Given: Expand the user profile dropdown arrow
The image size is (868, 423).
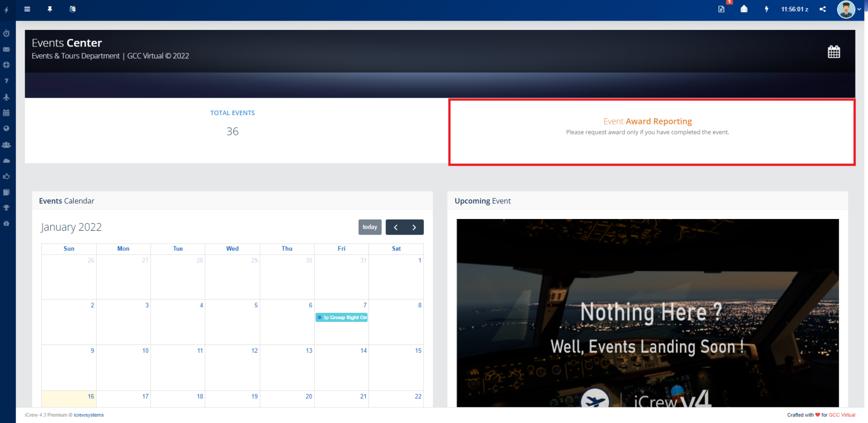Looking at the screenshot, I should [859, 9].
